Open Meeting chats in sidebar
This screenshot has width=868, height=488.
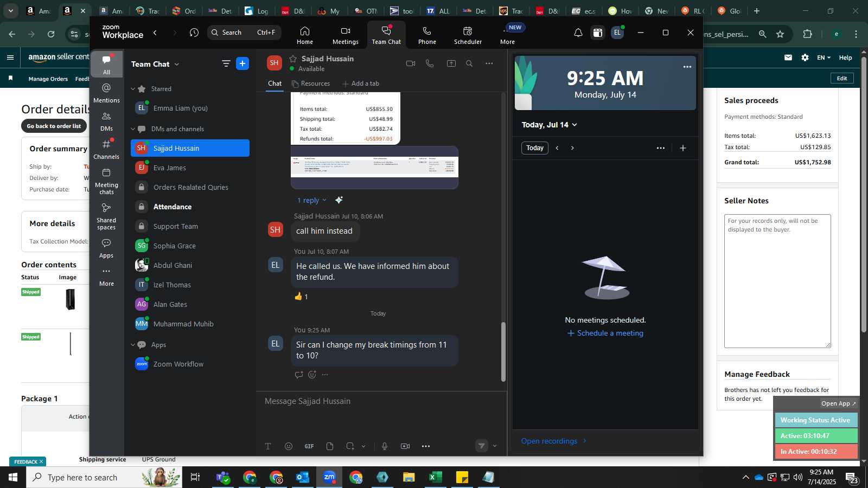click(x=106, y=181)
